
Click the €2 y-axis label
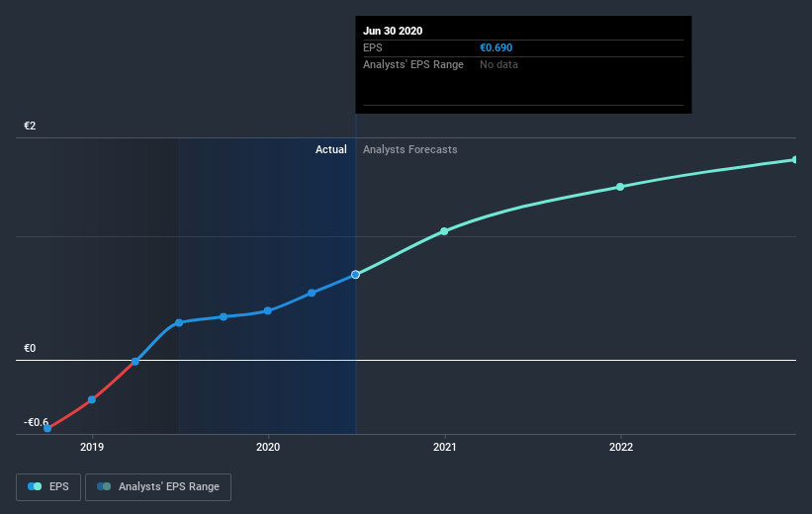click(x=30, y=126)
